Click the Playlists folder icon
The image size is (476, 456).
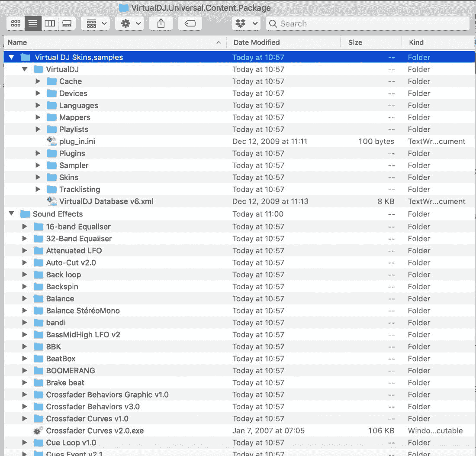(51, 129)
